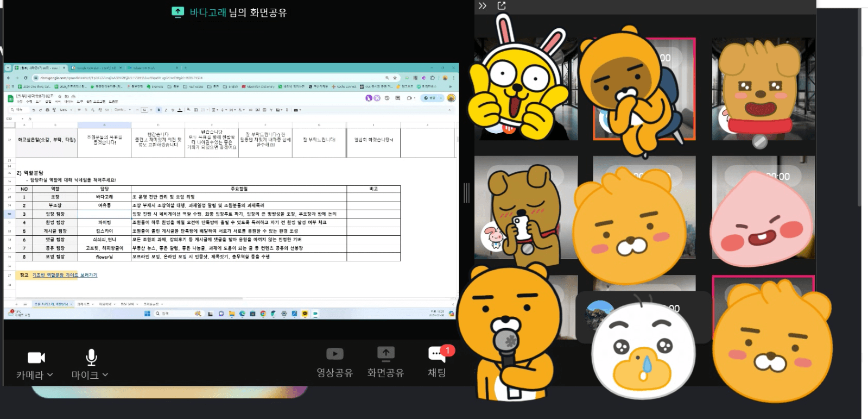
Task: Click the grey slash badge on the red-scarf participant tile
Action: pos(759,142)
